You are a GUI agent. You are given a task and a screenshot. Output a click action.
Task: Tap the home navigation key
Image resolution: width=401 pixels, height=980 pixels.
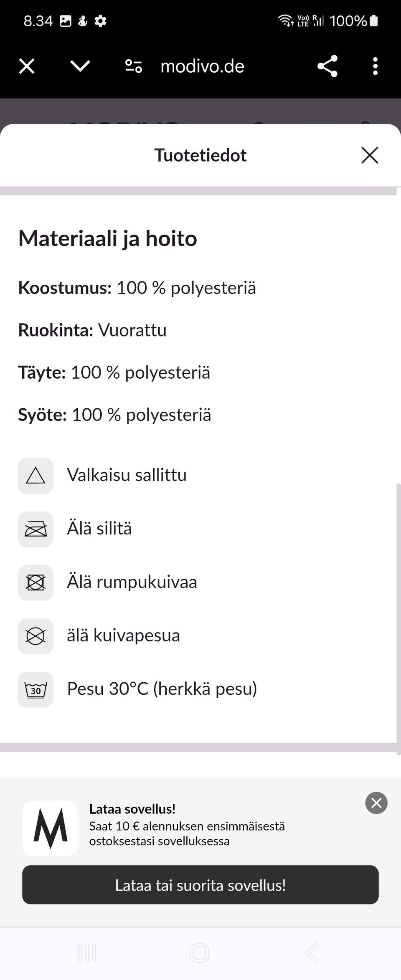pyautogui.click(x=200, y=953)
